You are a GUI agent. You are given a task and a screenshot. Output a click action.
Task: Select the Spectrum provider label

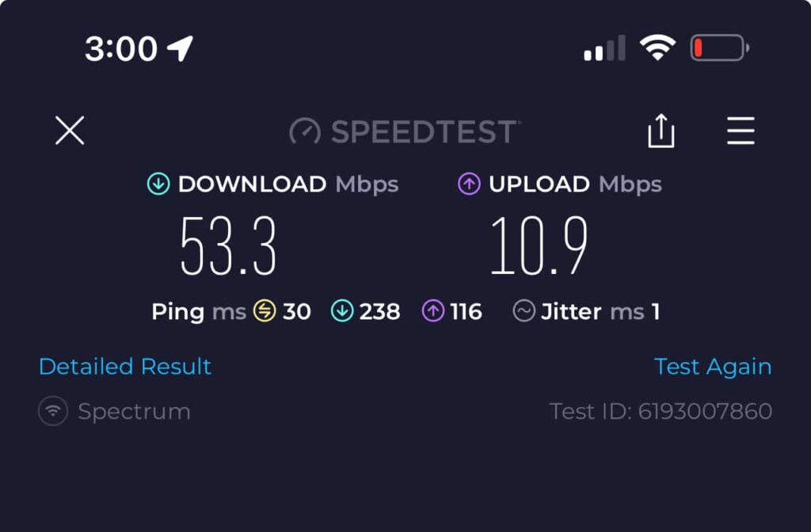134,412
